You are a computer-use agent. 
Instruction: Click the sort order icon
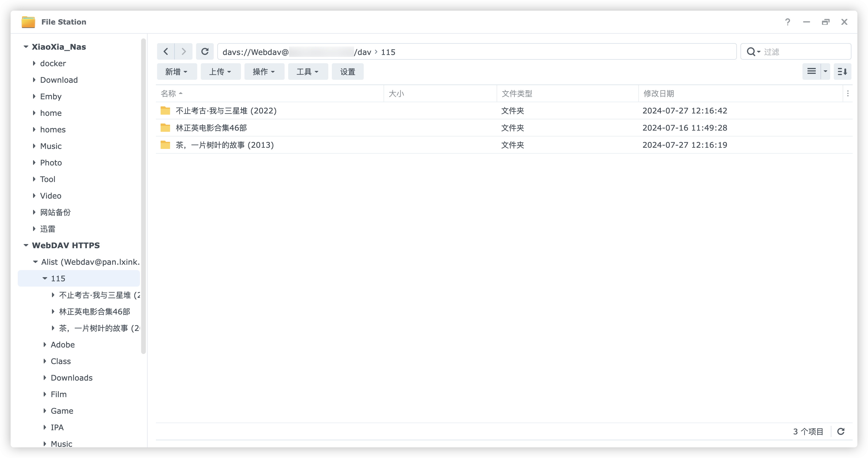842,72
